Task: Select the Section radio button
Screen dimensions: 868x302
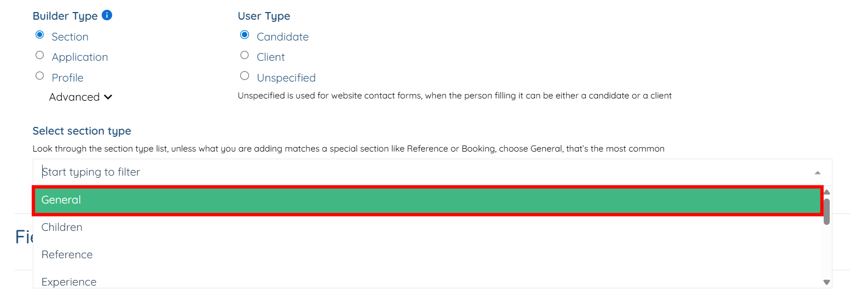Action: (39, 35)
